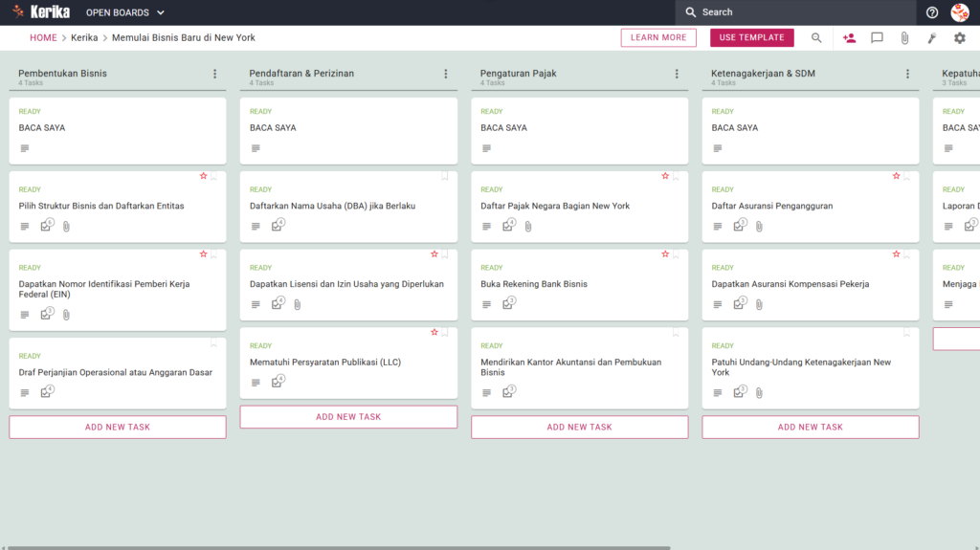Open the add team member icon
980x550 pixels.
(849, 38)
